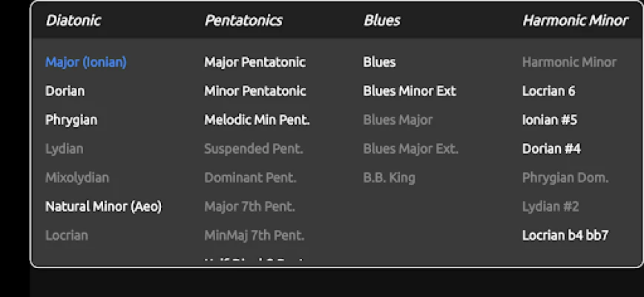Choose the Dorian scale option
The height and width of the screenshot is (297, 644).
pyautogui.click(x=65, y=91)
